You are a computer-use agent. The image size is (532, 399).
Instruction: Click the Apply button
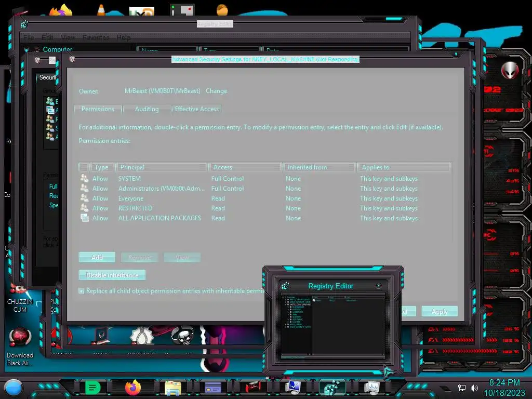click(440, 311)
